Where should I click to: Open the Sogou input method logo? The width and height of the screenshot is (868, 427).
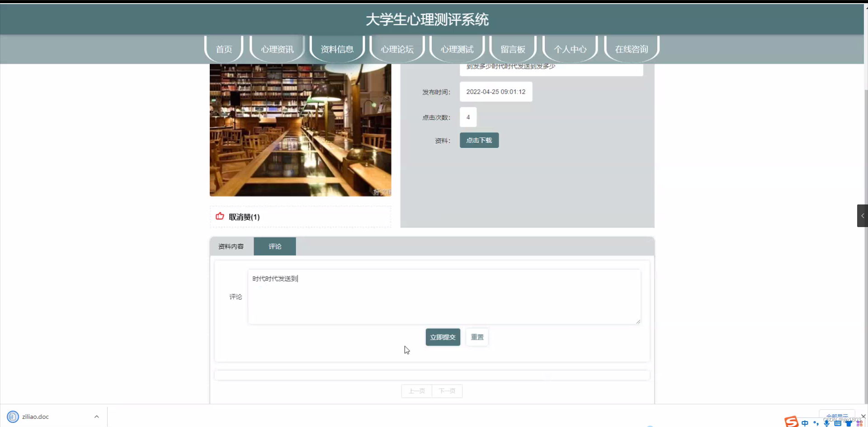(x=791, y=422)
